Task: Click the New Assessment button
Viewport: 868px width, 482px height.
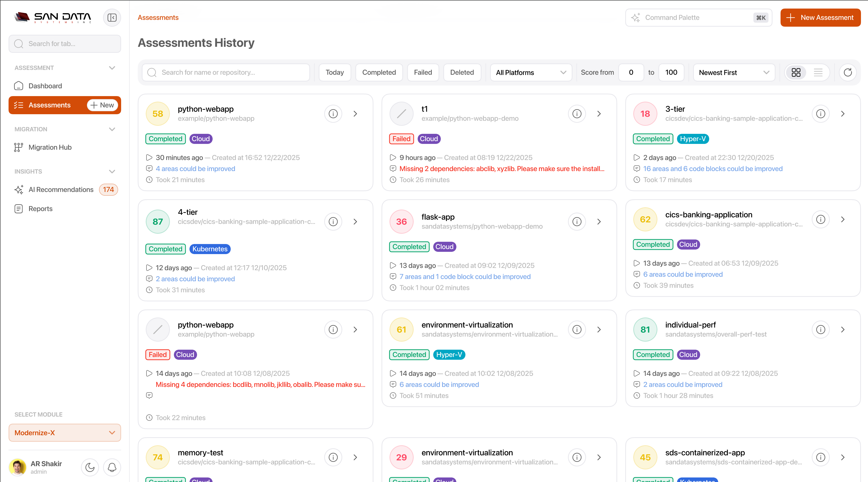Action: pyautogui.click(x=821, y=18)
